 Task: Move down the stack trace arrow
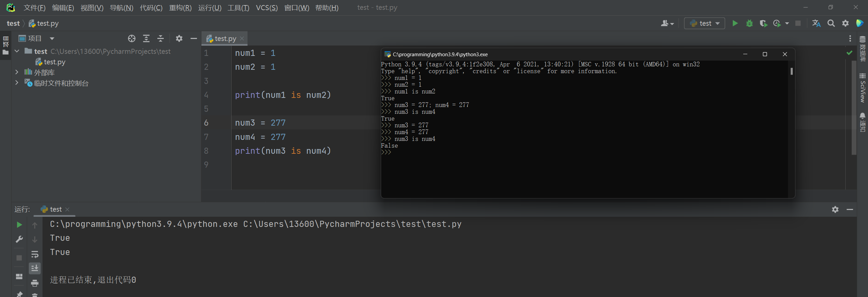coord(35,239)
